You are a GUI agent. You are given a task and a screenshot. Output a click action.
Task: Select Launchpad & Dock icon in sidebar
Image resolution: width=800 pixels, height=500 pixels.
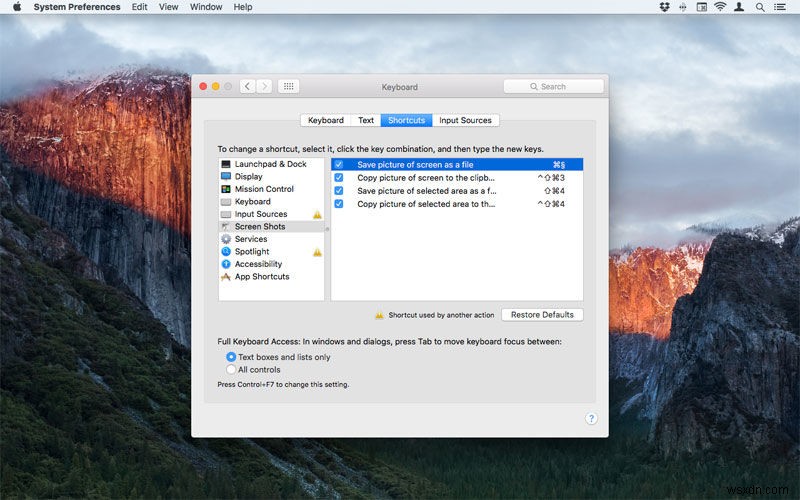coord(226,164)
